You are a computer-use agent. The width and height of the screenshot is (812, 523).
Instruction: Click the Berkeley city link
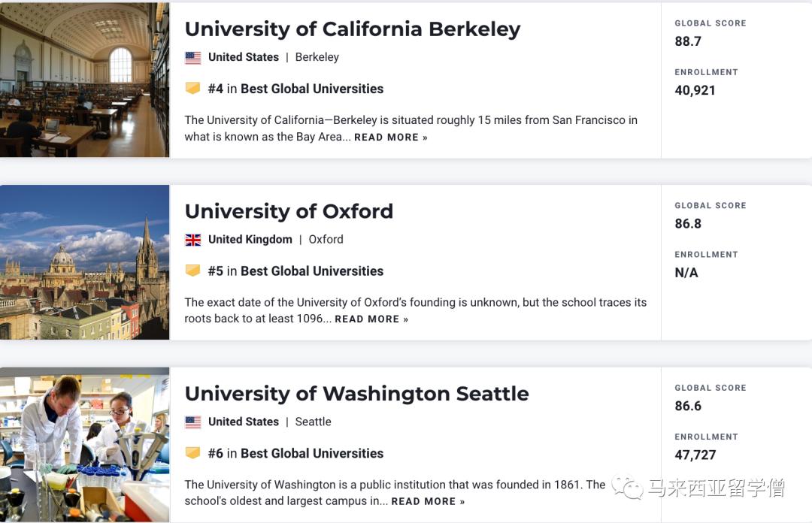point(317,56)
